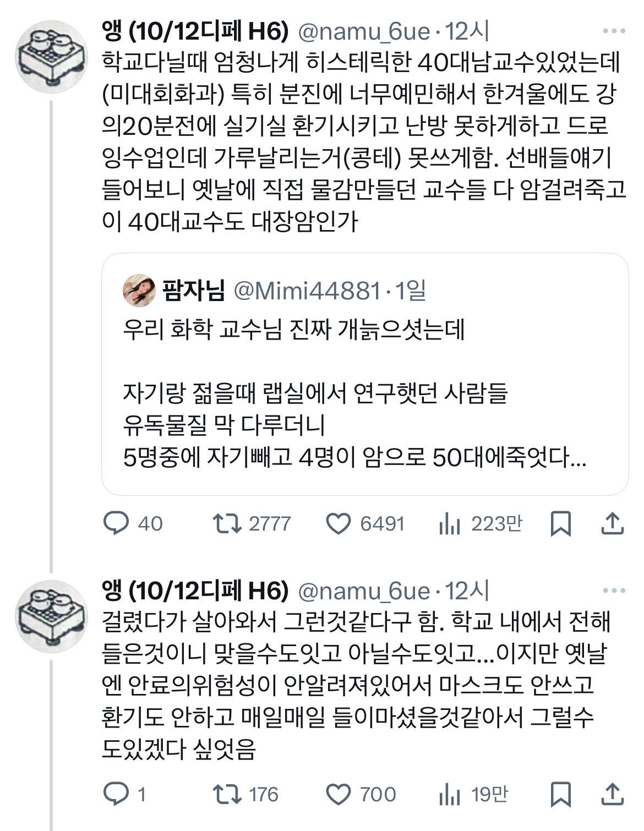644x831 pixels.
Task: Open more options on the second tweet
Action: tap(614, 591)
